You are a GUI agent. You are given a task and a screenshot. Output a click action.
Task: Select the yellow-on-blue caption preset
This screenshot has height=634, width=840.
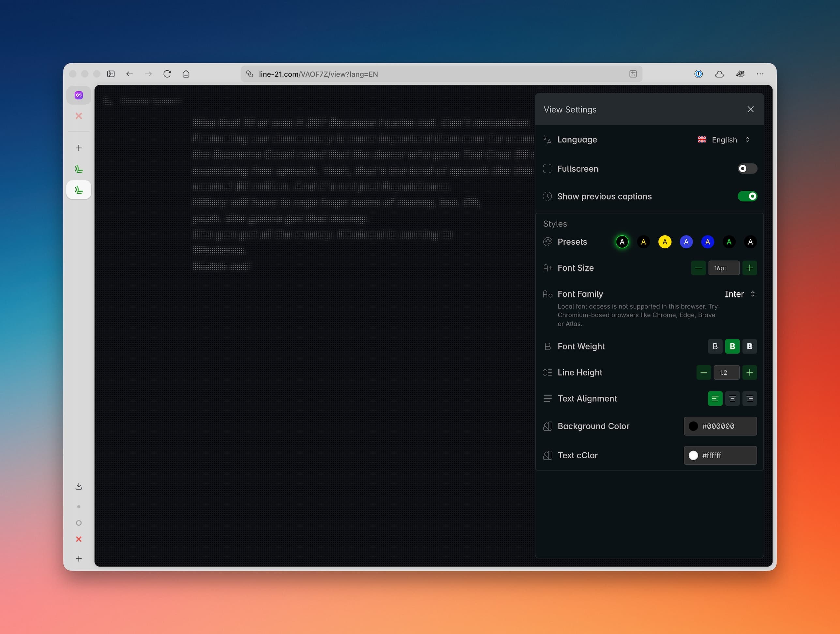[x=708, y=242]
